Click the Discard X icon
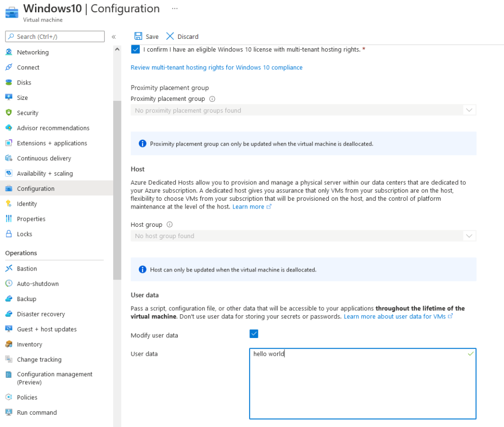The image size is (504, 427). [x=170, y=36]
